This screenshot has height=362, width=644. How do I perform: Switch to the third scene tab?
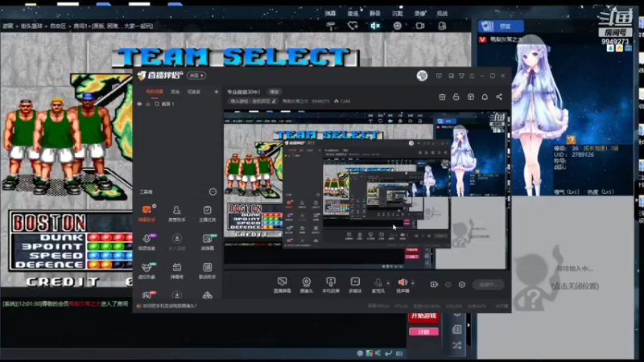(x=194, y=92)
